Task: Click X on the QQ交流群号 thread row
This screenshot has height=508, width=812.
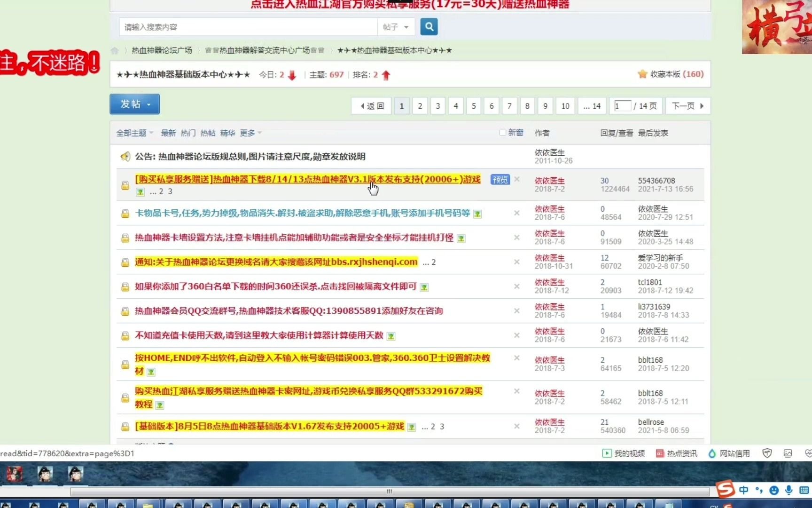Action: click(x=517, y=311)
